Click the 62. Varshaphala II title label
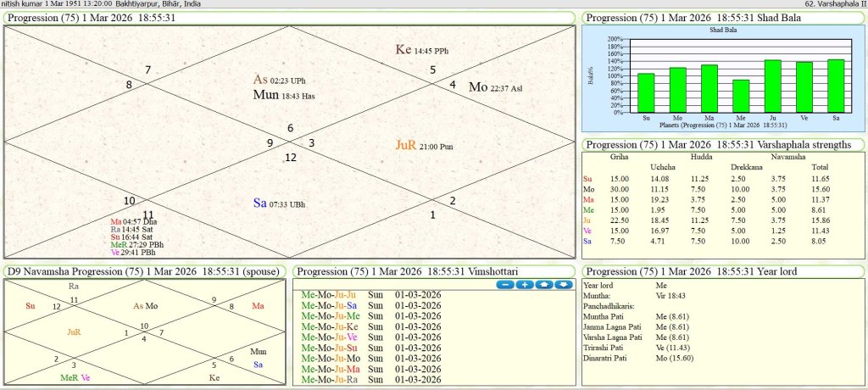 coord(833,4)
